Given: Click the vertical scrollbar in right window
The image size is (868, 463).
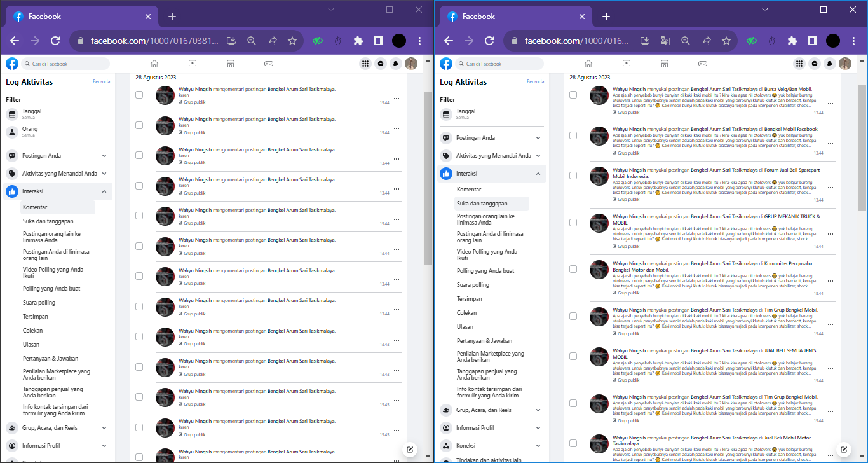Looking at the screenshot, I should pos(862,146).
